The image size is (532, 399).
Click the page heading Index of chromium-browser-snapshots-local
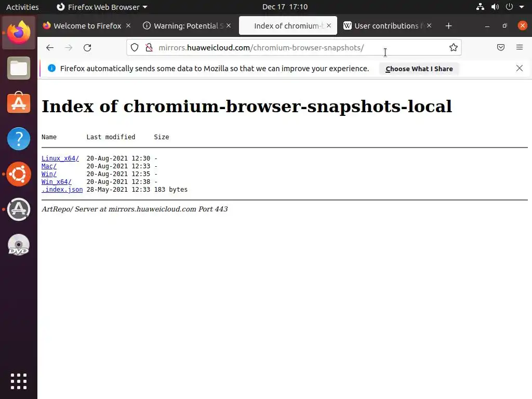point(247,107)
